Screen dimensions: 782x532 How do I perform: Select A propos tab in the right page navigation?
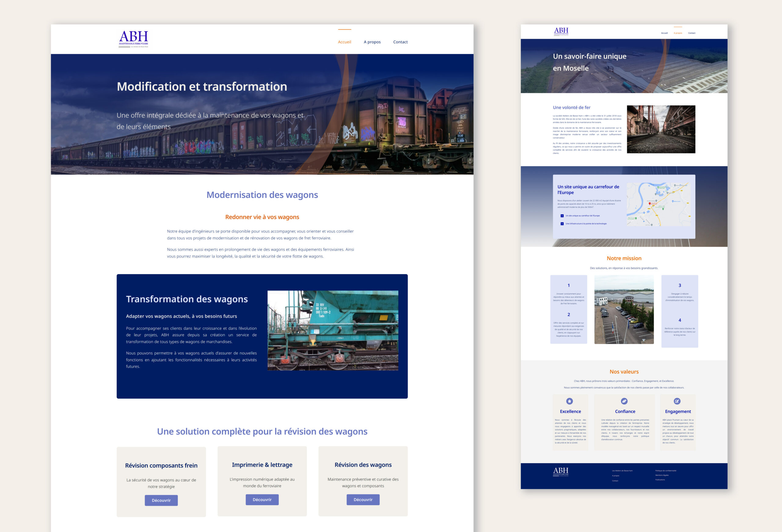(x=678, y=33)
